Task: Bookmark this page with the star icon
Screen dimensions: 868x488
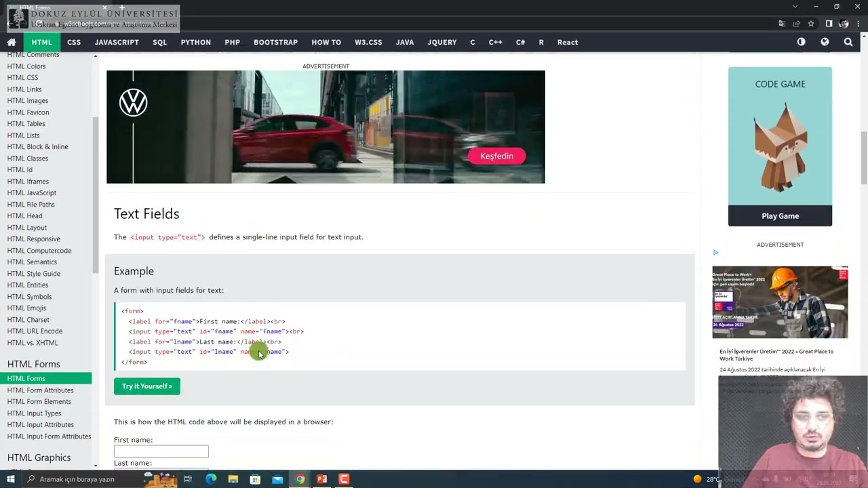Action: tap(811, 24)
